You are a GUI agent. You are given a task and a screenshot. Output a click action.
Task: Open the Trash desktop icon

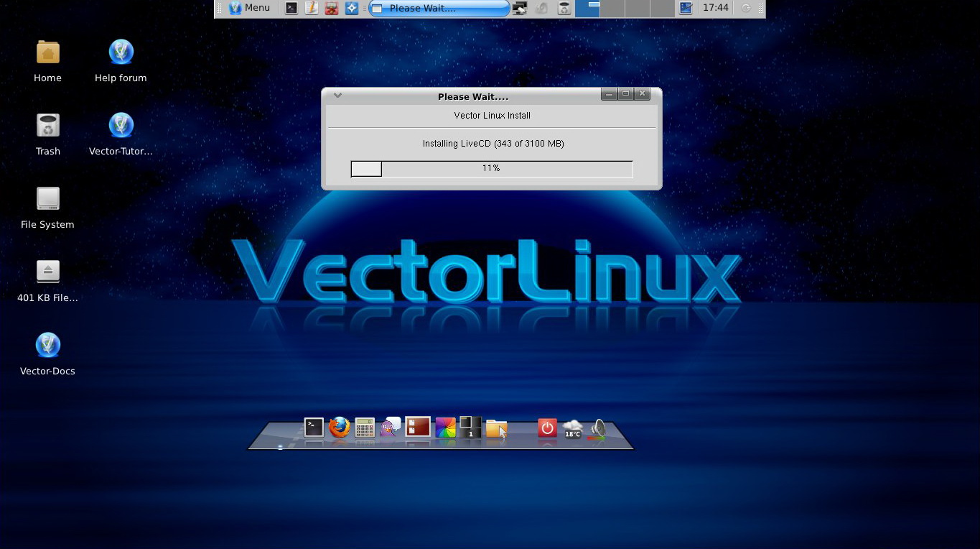(47, 134)
